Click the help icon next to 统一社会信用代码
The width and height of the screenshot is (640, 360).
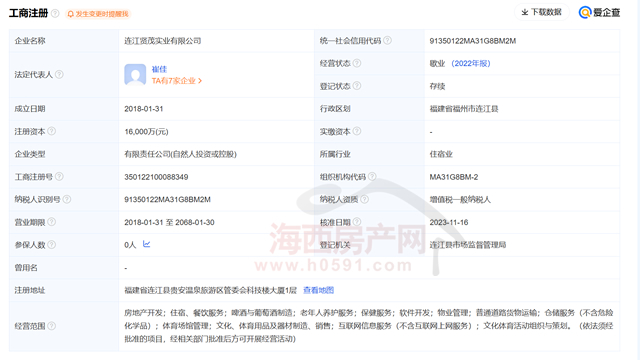click(x=387, y=40)
